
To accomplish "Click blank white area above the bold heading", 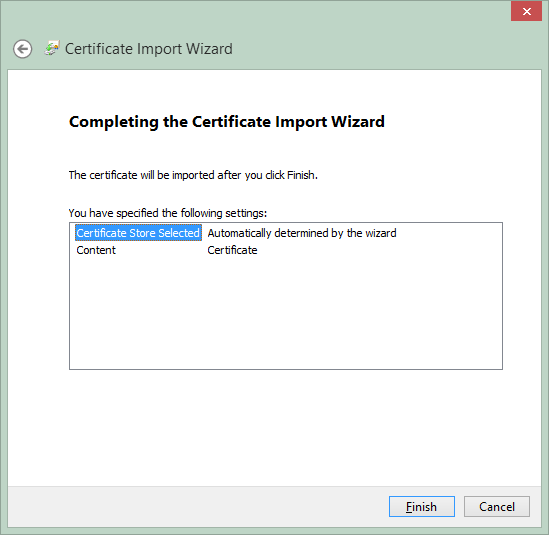I will [x=274, y=91].
